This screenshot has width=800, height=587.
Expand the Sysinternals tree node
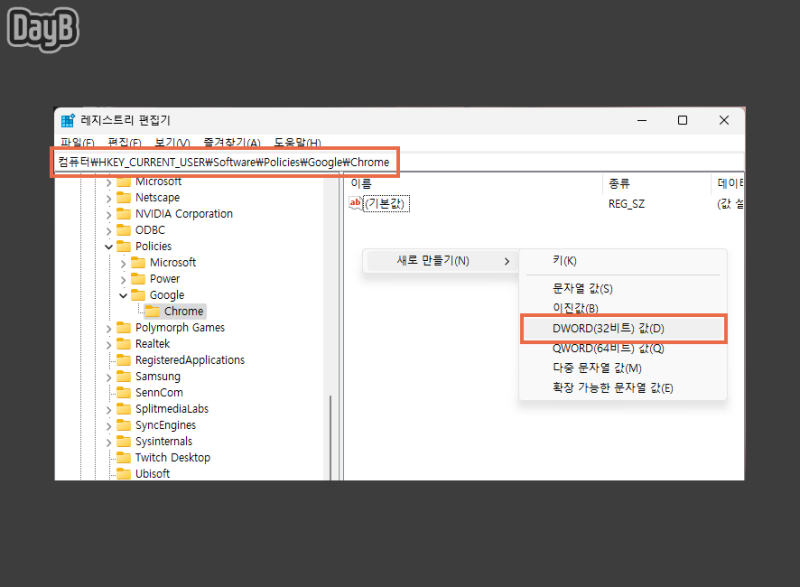point(109,443)
